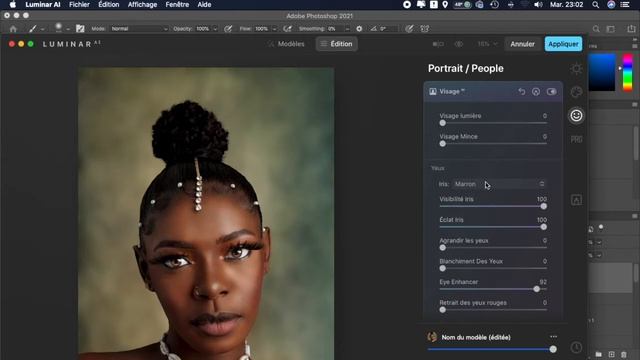Click the Photoshop new group folder icon
The width and height of the screenshot is (640, 360).
[598, 354]
